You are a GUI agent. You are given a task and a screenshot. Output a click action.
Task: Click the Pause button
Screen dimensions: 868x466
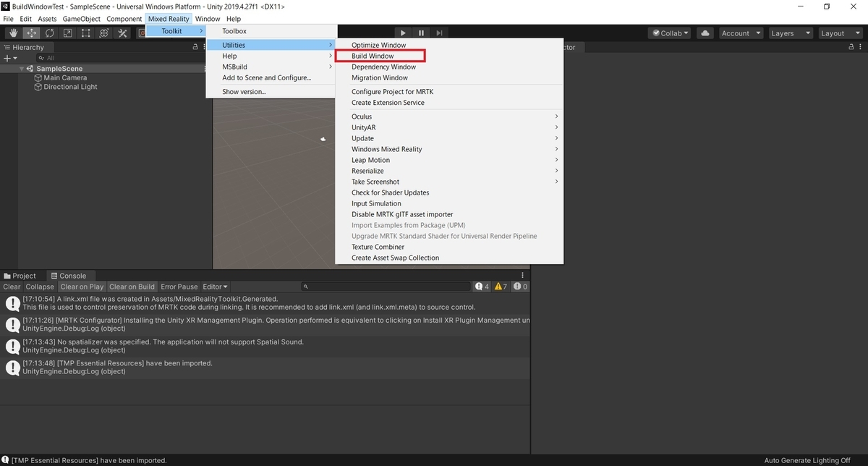421,33
